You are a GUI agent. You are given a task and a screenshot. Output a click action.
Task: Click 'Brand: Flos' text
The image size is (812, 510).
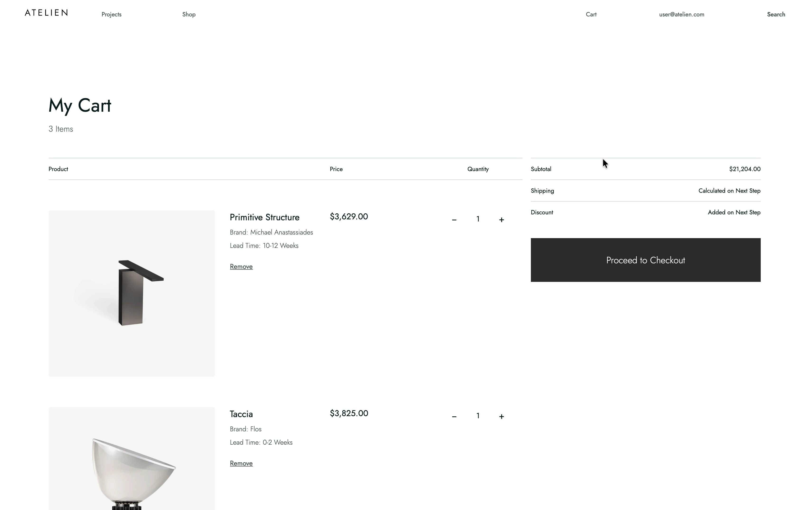coord(246,429)
